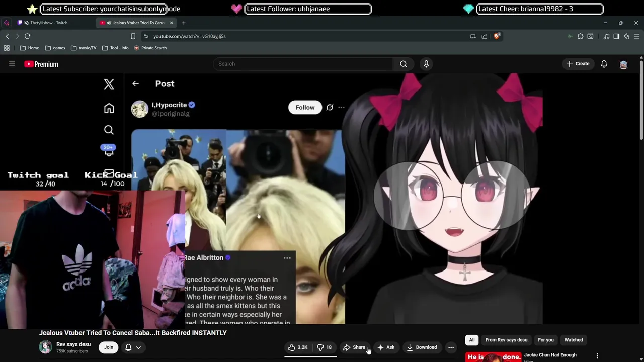The image size is (644, 362).
Task: Click the X search icon in sidebar
Action: pyautogui.click(x=109, y=130)
